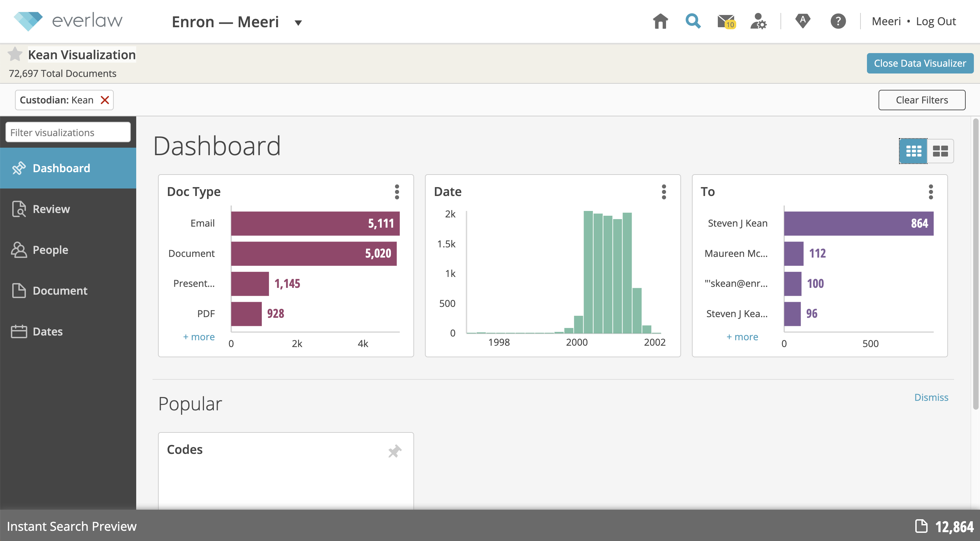Open the To card three-dot menu
Screen dimensions: 980x541
pyautogui.click(x=931, y=192)
